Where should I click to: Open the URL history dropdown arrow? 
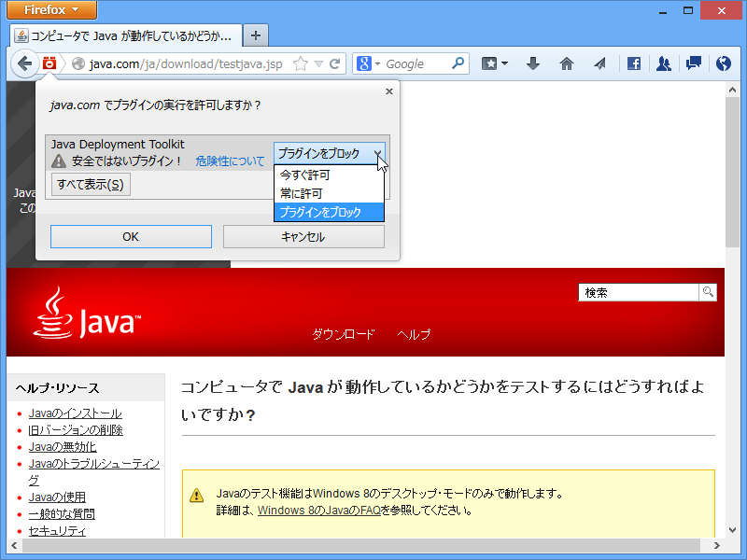[318, 63]
